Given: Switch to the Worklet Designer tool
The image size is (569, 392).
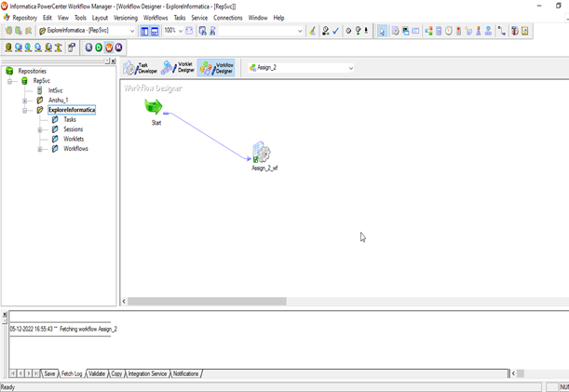Looking at the screenshot, I should pos(178,68).
